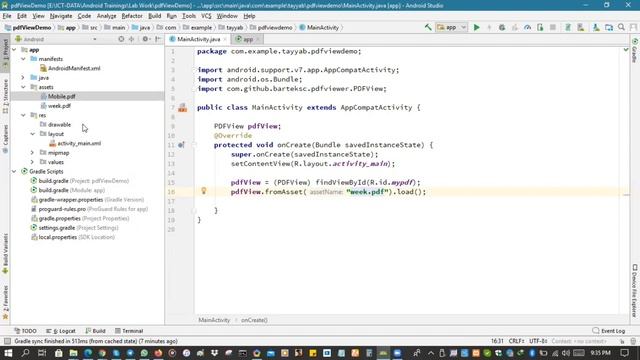640x360 pixels.
Task: Open the File menu
Action: point(7,16)
